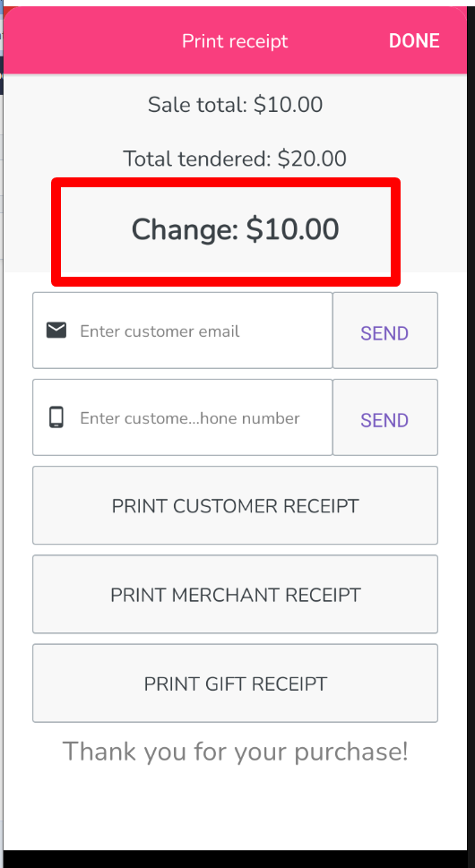Click the Change: $10.00 amount text
Image resolution: width=475 pixels, height=868 pixels.
tap(236, 229)
